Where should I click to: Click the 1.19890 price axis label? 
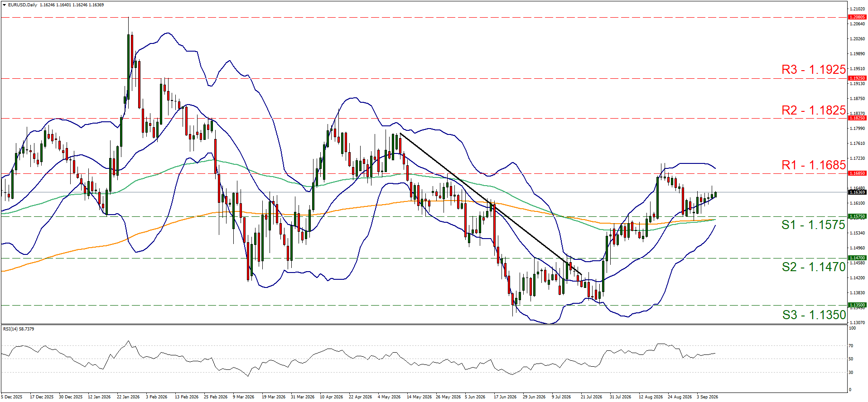(x=857, y=54)
